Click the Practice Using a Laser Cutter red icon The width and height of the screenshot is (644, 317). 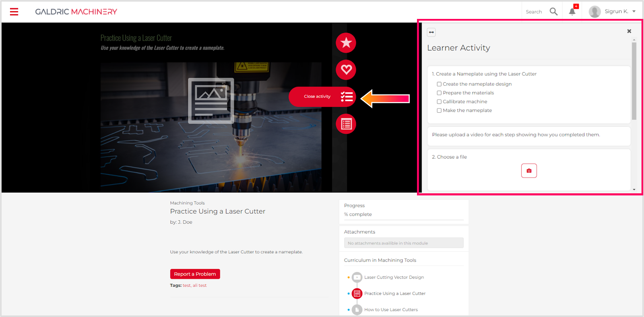pos(357,293)
